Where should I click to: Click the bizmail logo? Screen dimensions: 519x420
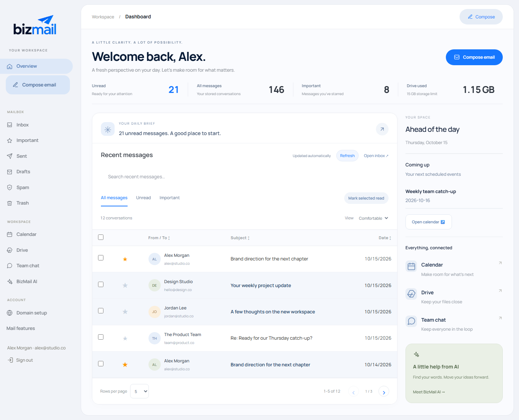click(35, 25)
